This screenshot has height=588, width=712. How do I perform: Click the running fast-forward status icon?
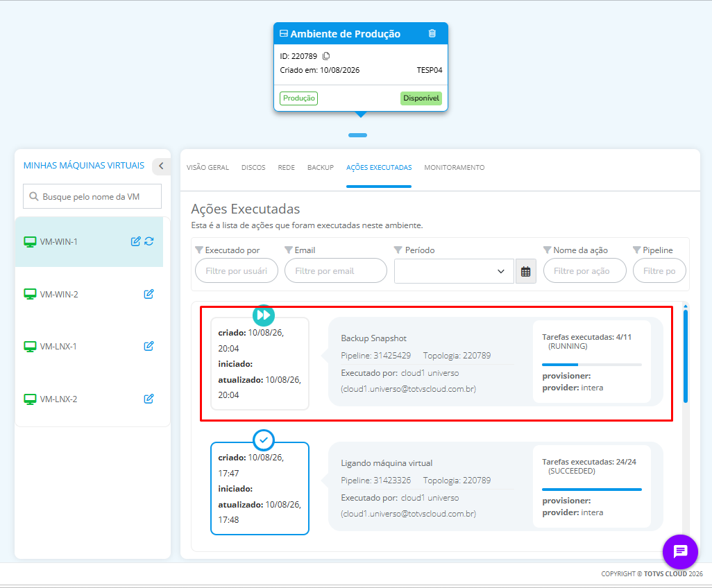(x=264, y=315)
